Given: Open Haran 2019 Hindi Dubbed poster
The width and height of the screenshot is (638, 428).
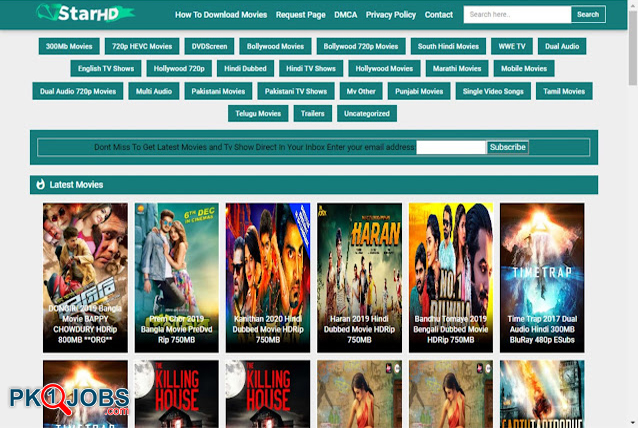Looking at the screenshot, I should 359,278.
